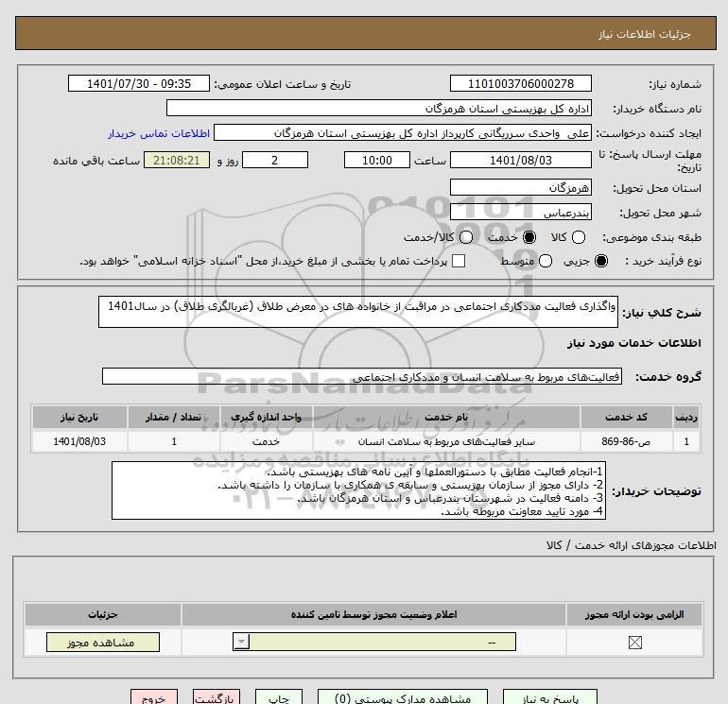Click the جزئیات column header
The height and width of the screenshot is (704, 728).
(x=103, y=614)
